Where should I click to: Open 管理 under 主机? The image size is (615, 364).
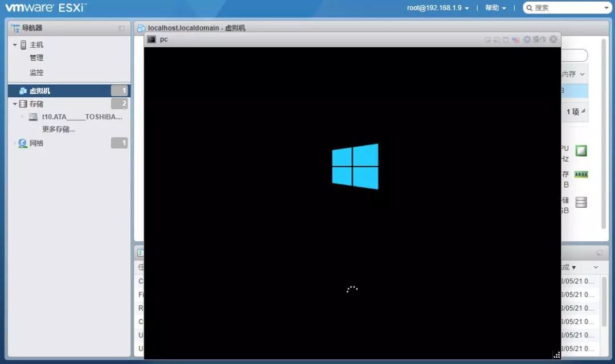click(x=36, y=58)
